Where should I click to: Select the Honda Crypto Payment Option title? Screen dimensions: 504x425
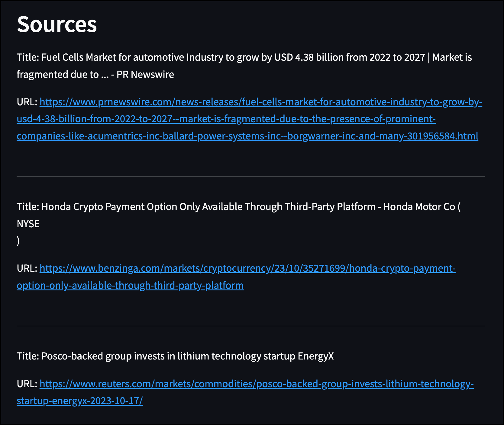(239, 207)
